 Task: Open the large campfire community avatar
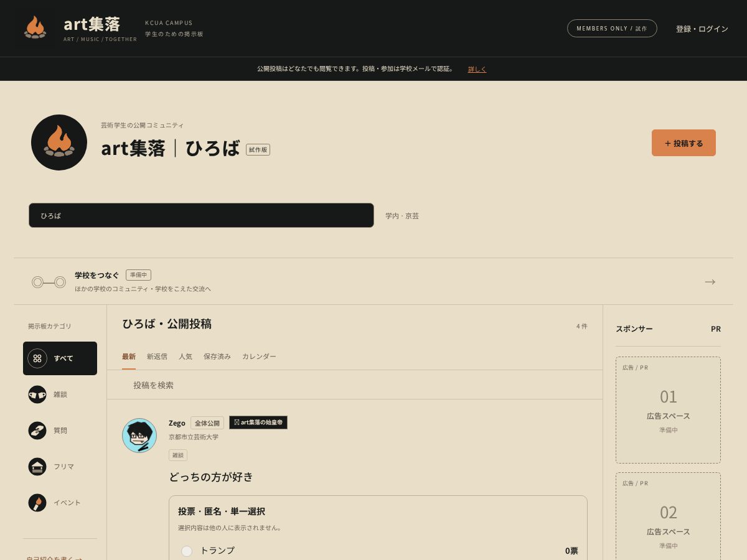point(59,142)
